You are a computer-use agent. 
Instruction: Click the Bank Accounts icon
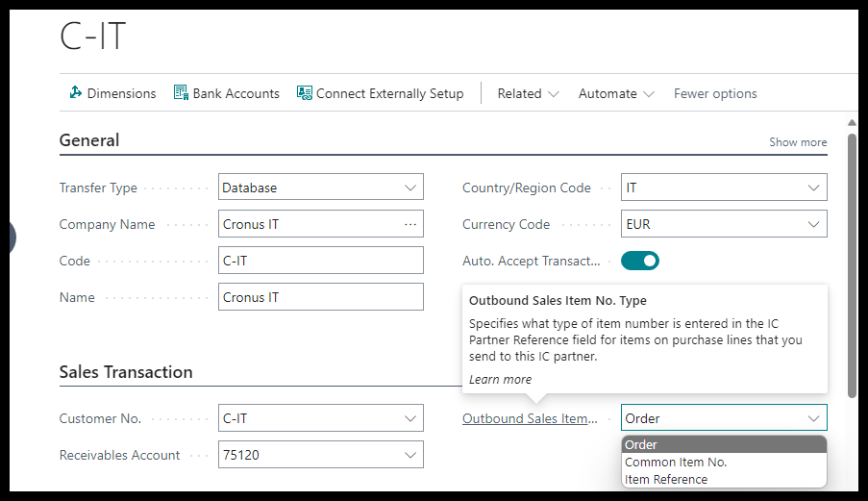pyautogui.click(x=181, y=93)
